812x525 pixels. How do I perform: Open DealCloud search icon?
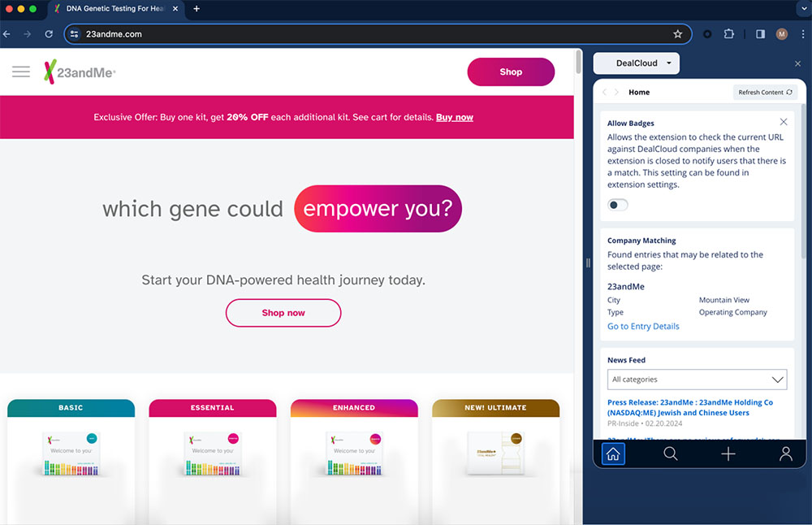(x=671, y=454)
